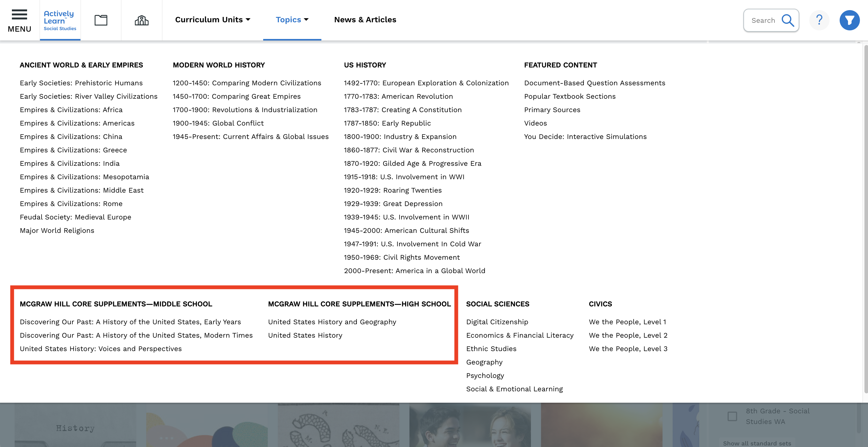The height and width of the screenshot is (447, 868).
Task: Open Digital Citizenship topic
Action: pos(497,322)
